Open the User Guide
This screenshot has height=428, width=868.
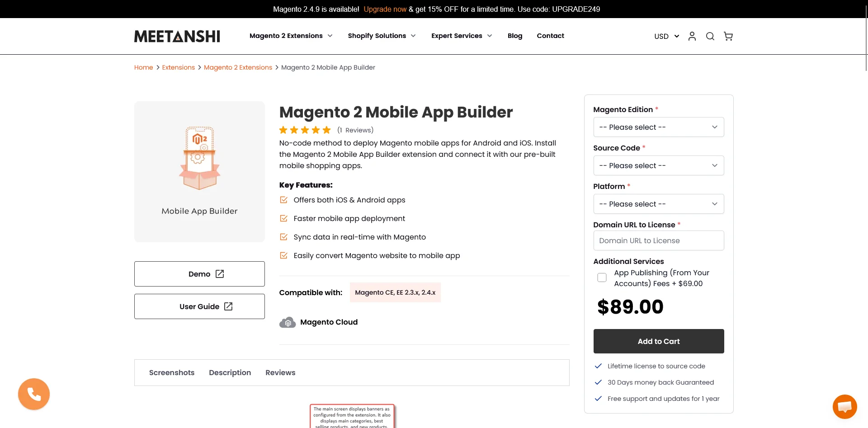pos(199,306)
